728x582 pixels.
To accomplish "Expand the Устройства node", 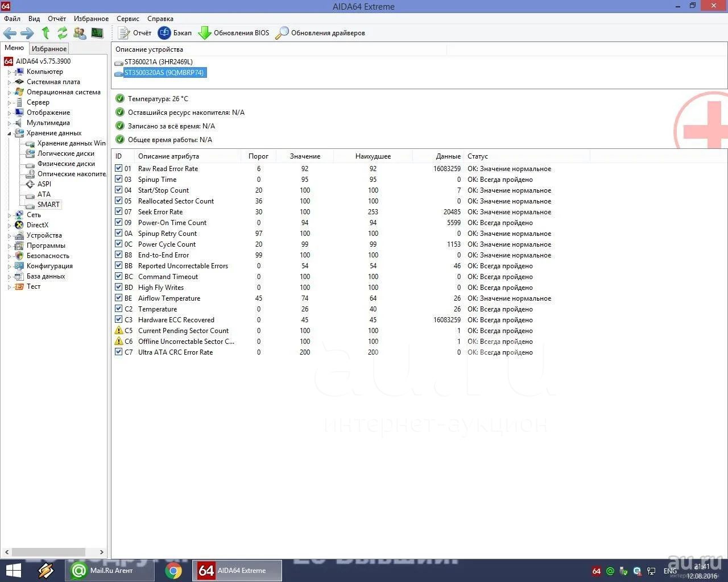I will point(9,236).
